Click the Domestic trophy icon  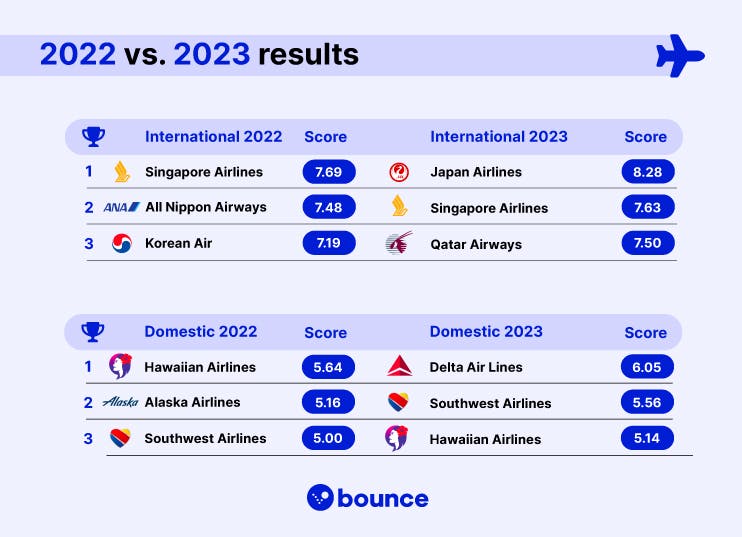point(93,331)
